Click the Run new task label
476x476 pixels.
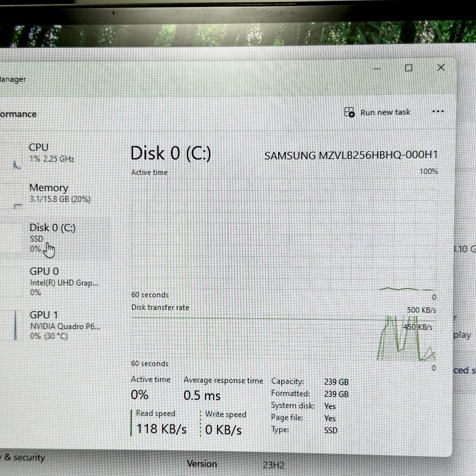click(x=385, y=112)
